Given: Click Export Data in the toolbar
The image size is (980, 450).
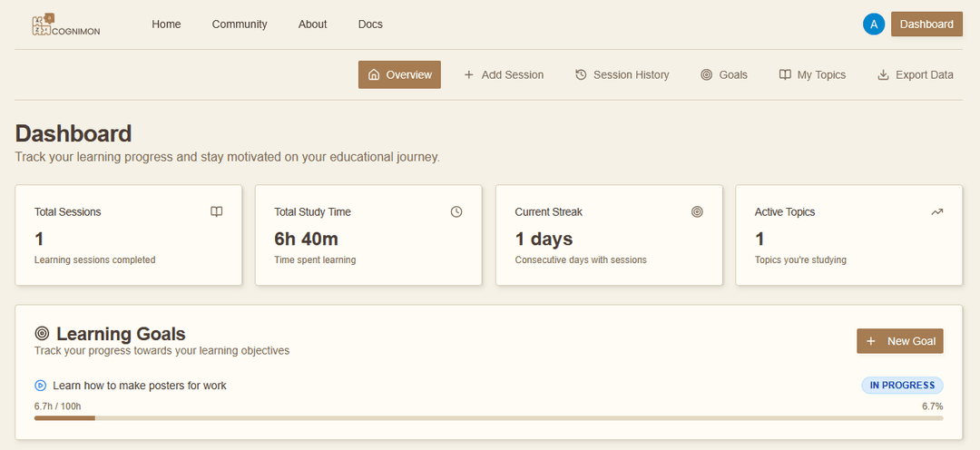Looking at the screenshot, I should (916, 74).
